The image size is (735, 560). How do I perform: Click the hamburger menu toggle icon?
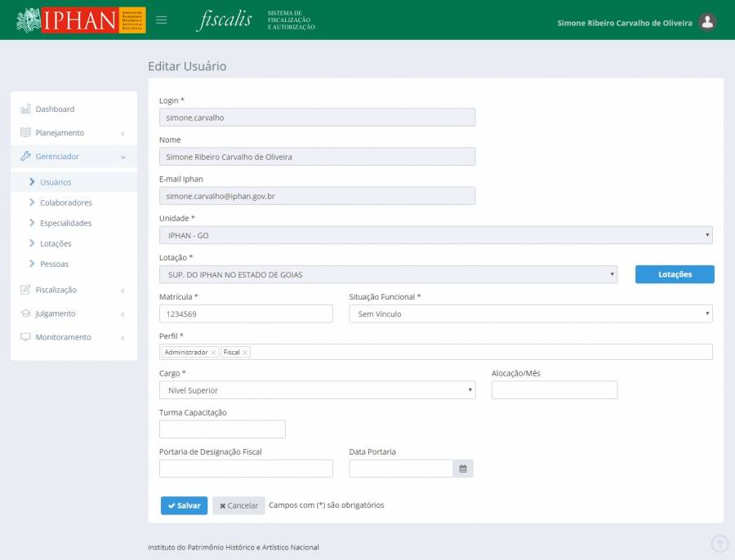tap(162, 20)
